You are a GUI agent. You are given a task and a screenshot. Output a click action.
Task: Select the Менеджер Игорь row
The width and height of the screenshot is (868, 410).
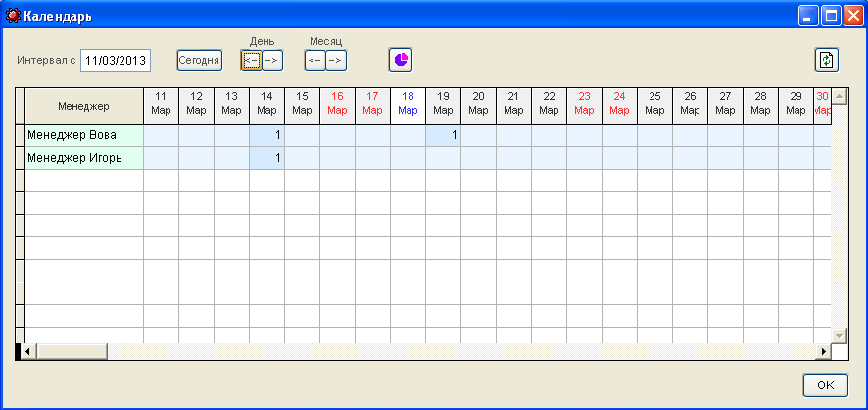tap(84, 158)
